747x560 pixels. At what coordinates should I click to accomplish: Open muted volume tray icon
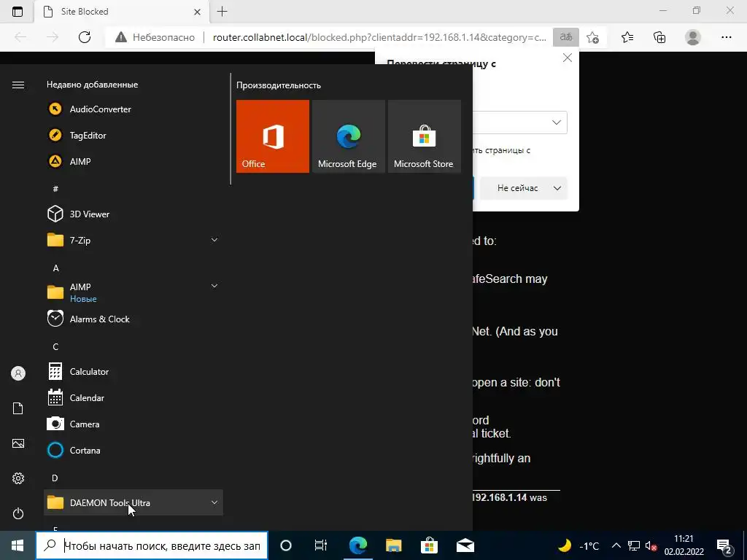click(651, 545)
